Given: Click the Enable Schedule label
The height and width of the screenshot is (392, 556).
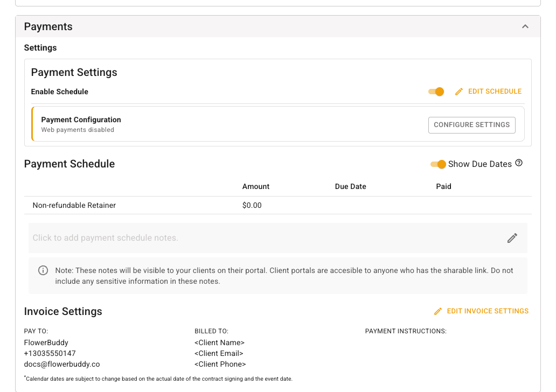Looking at the screenshot, I should tap(60, 92).
